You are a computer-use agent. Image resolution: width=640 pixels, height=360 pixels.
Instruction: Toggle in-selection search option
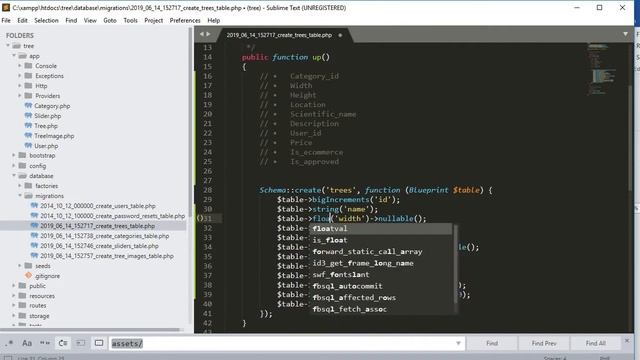pos(81,343)
